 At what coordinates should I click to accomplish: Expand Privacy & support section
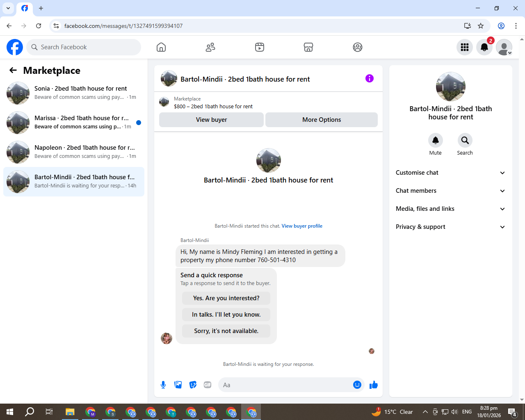coord(450,227)
